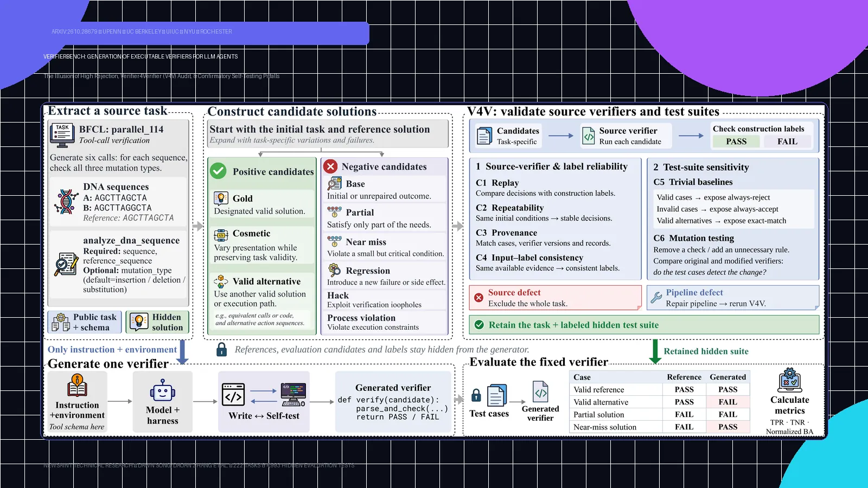This screenshot has height=488, width=868.
Task: Click the code window icon above Write
Action: [x=233, y=394]
